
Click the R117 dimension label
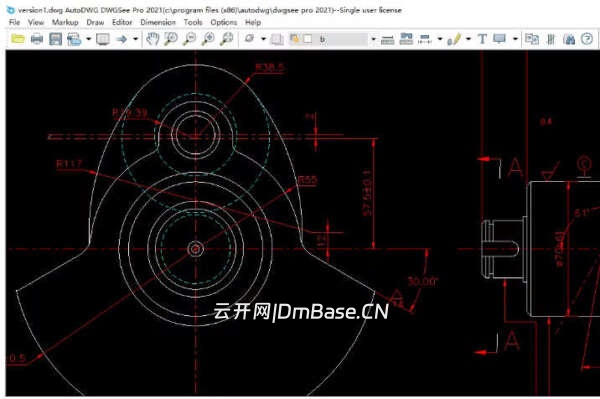tap(69, 164)
